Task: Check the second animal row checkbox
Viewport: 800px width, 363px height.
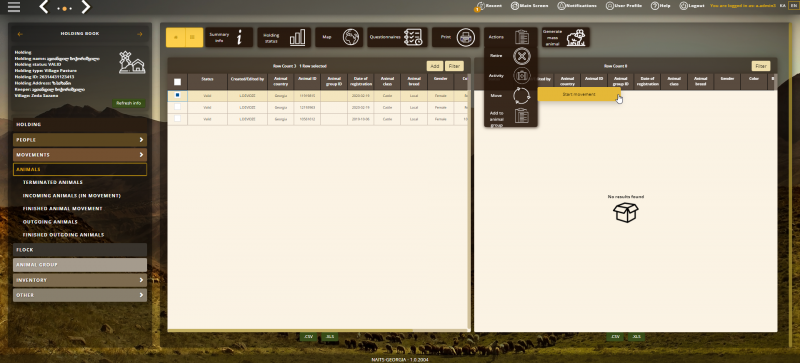Action: coord(178,107)
